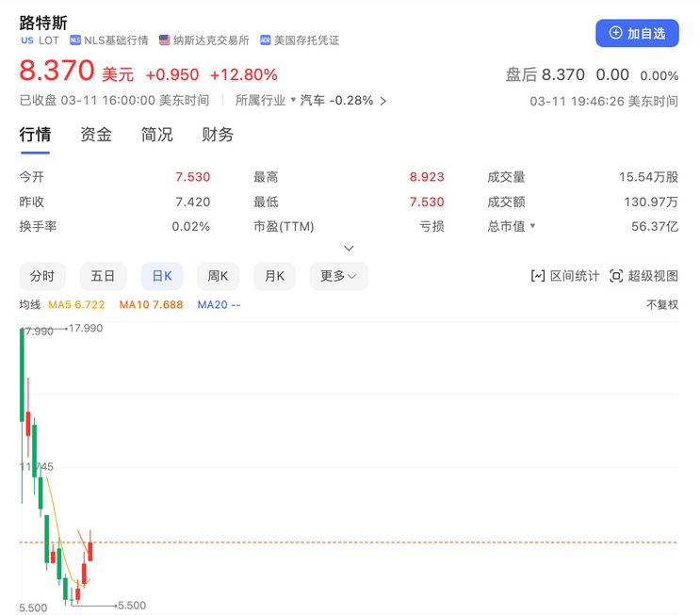Expand more quote details chevron
This screenshot has height=615, width=700.
pyautogui.click(x=349, y=249)
